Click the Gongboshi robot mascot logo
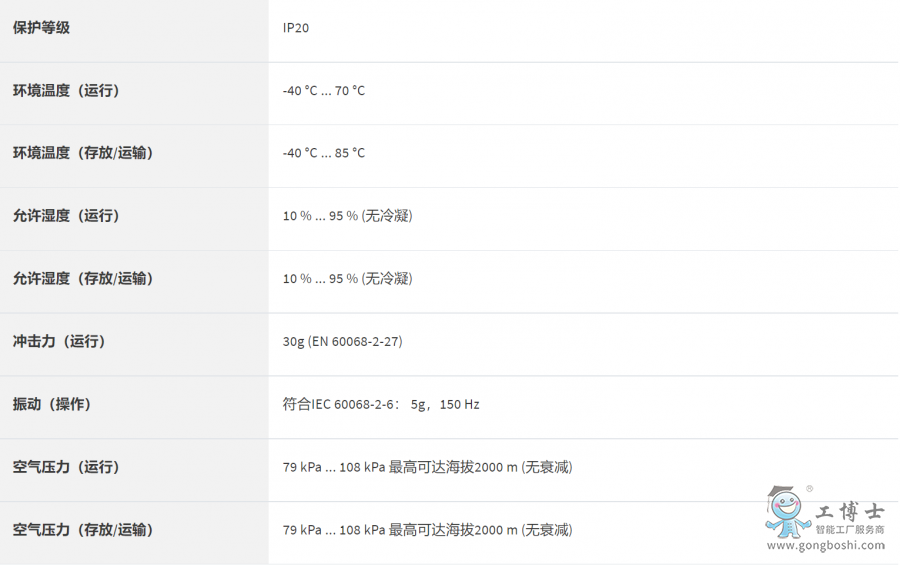Viewport: 900px width, 565px height. coord(787,511)
